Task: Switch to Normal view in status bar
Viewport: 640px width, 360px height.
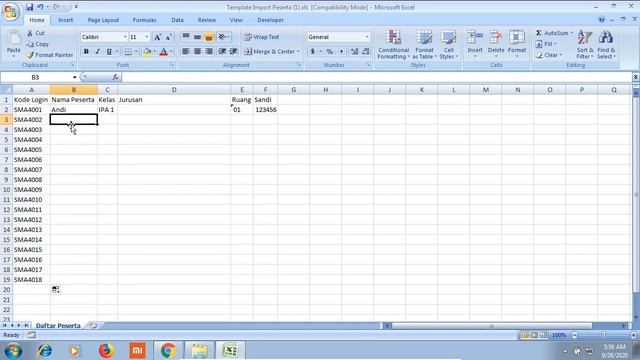Action: click(524, 335)
